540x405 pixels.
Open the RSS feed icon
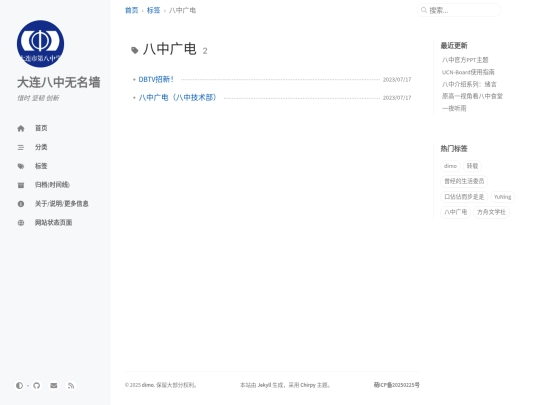(x=71, y=385)
